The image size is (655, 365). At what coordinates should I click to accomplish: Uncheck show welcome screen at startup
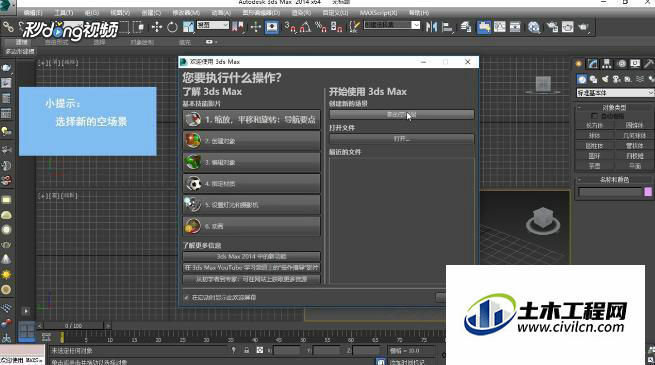point(186,298)
